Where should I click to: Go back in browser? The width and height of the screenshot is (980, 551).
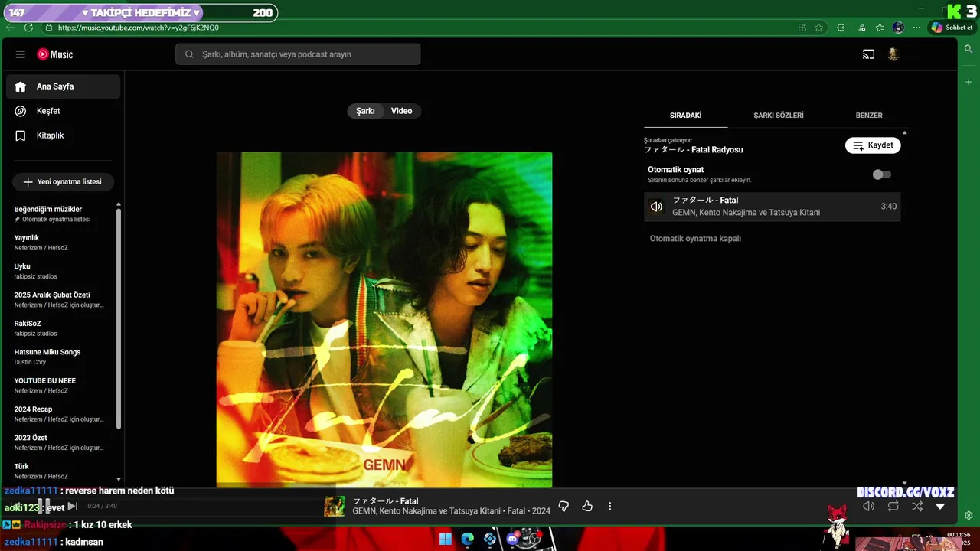10,28
